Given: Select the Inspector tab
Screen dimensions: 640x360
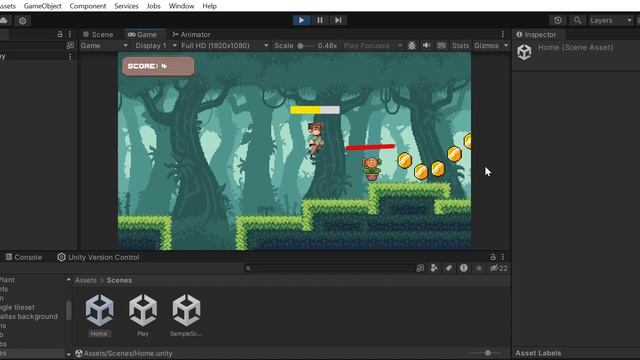Looking at the screenshot, I should click(536, 35).
